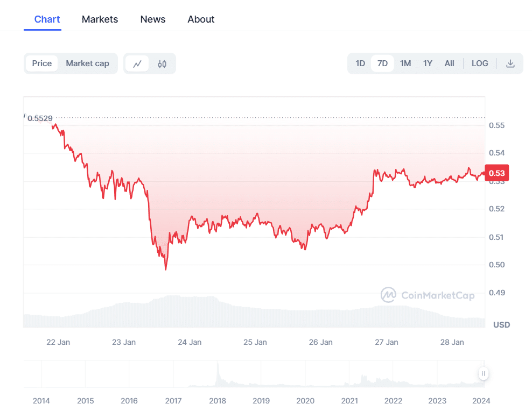
Task: Select the 1D time range
Action: click(360, 63)
